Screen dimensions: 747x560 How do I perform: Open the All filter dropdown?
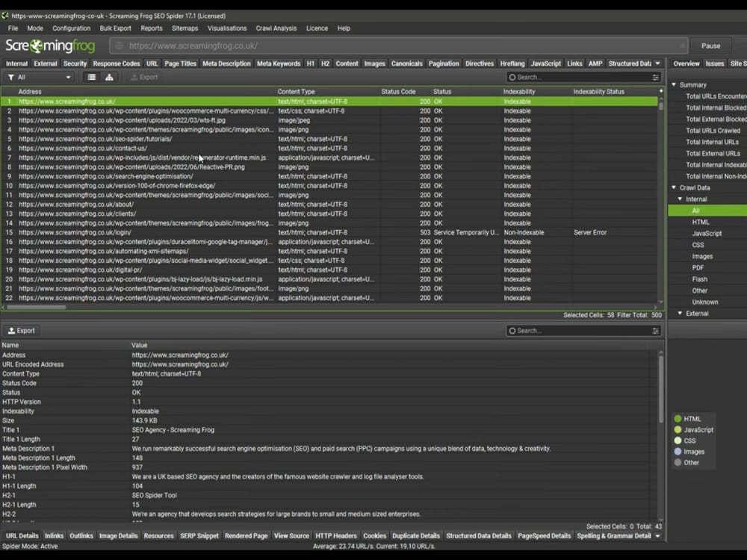[40, 77]
